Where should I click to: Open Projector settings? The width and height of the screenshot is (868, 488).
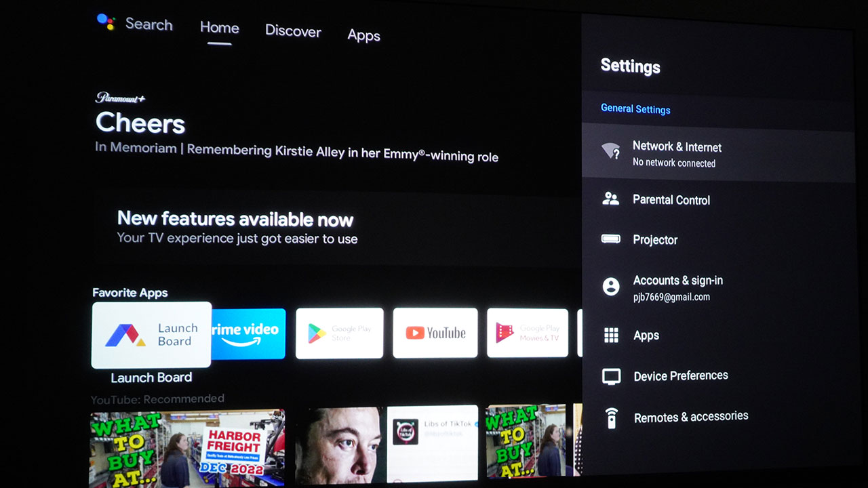click(718, 239)
